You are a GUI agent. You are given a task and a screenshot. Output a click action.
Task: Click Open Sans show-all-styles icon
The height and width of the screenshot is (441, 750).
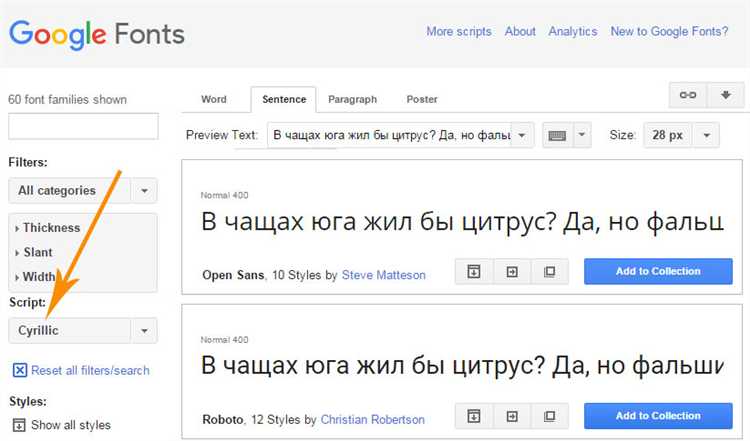point(474,272)
